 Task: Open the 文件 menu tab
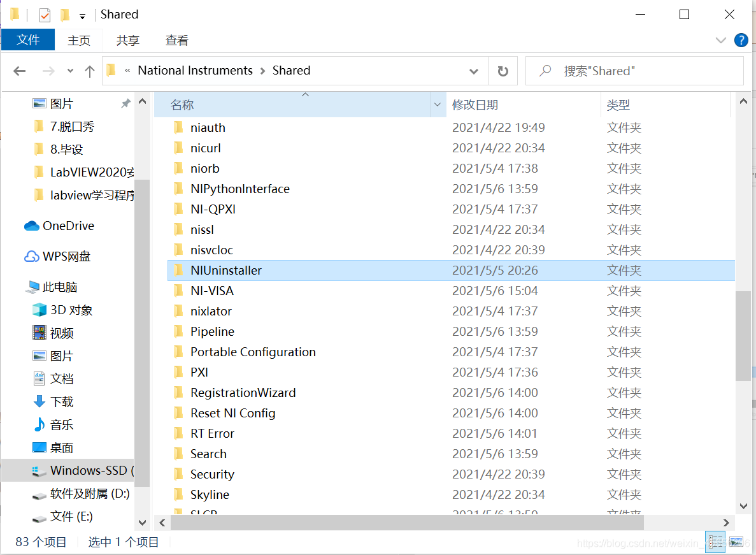pos(28,40)
